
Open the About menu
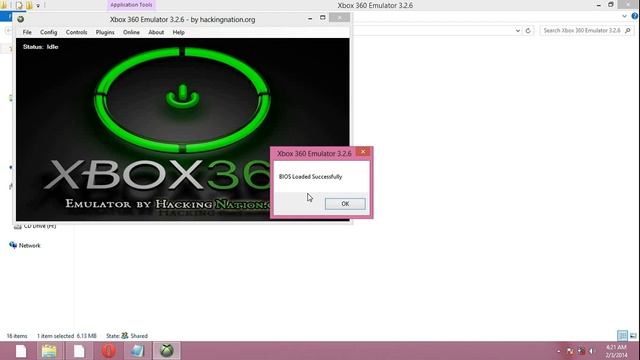click(x=156, y=32)
